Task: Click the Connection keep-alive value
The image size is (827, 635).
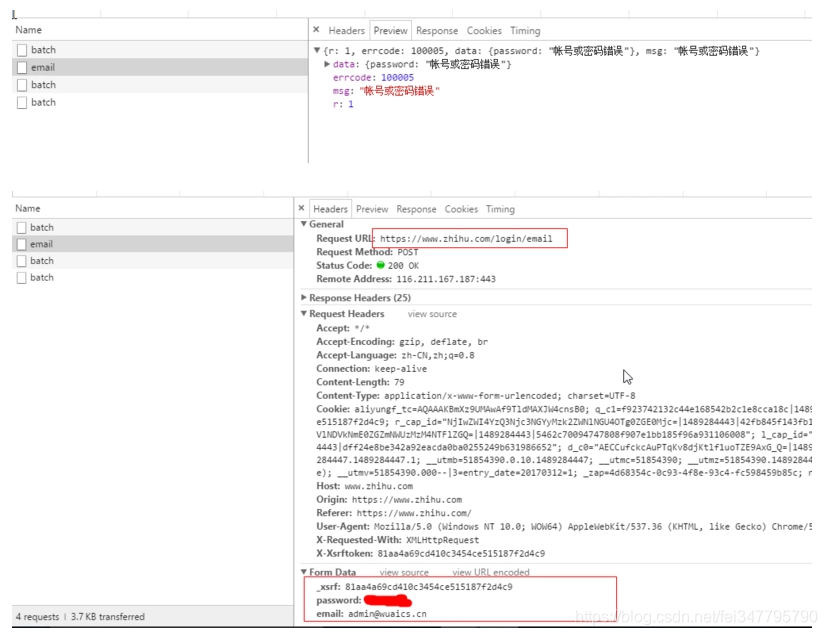Action: tap(401, 369)
